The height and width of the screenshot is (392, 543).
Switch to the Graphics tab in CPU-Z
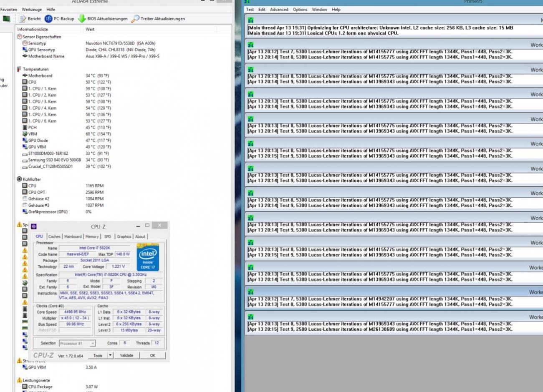tap(124, 236)
